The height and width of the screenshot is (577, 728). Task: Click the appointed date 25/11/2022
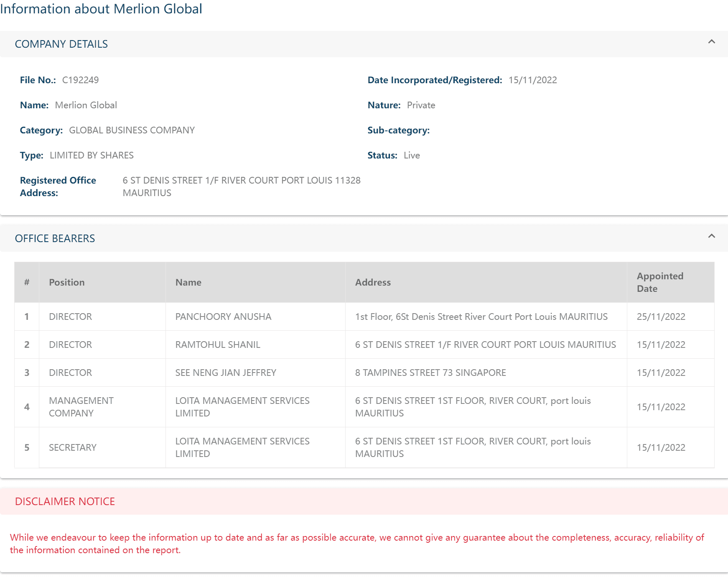(x=661, y=317)
